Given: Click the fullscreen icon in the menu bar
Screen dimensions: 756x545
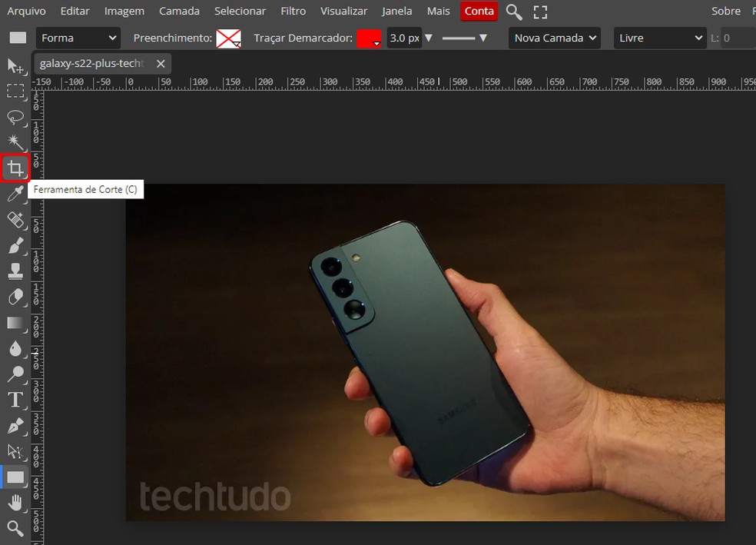Looking at the screenshot, I should tap(540, 12).
